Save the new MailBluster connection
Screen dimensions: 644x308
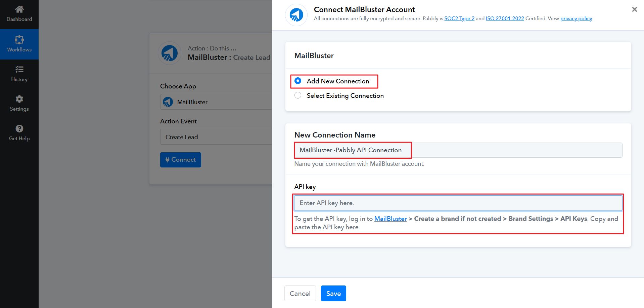[333, 294]
